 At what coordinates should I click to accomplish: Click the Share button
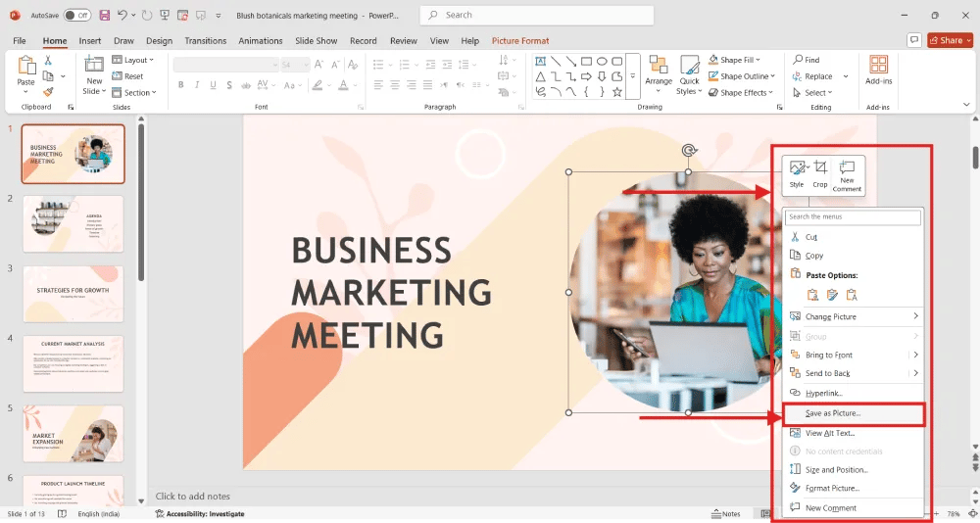coord(947,40)
